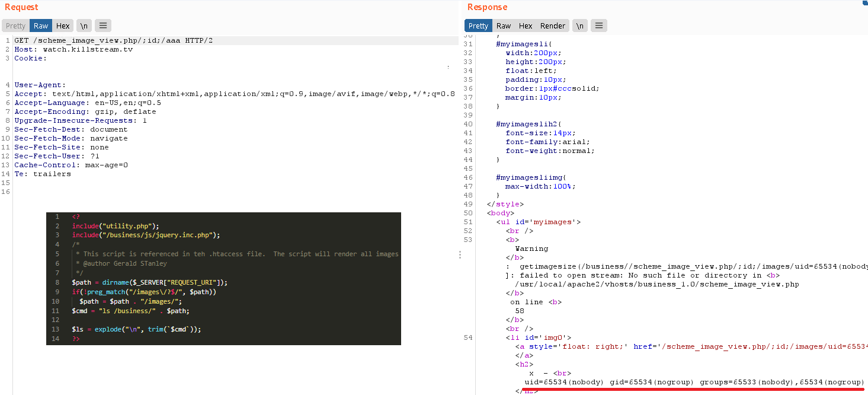Click the 'User-Agent:' header line
Viewport: 868px width, 395px height.
[40, 85]
